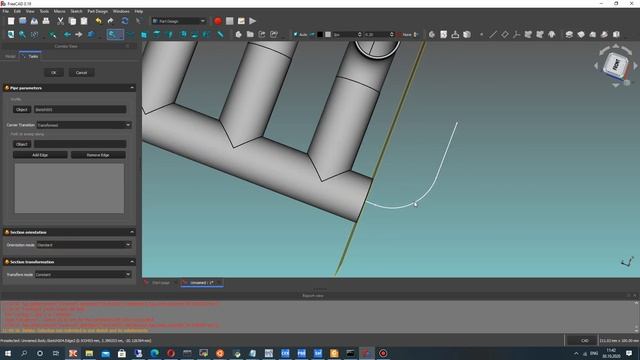The height and width of the screenshot is (360, 640).
Task: Switch to the Model tab
Action: tap(10, 56)
